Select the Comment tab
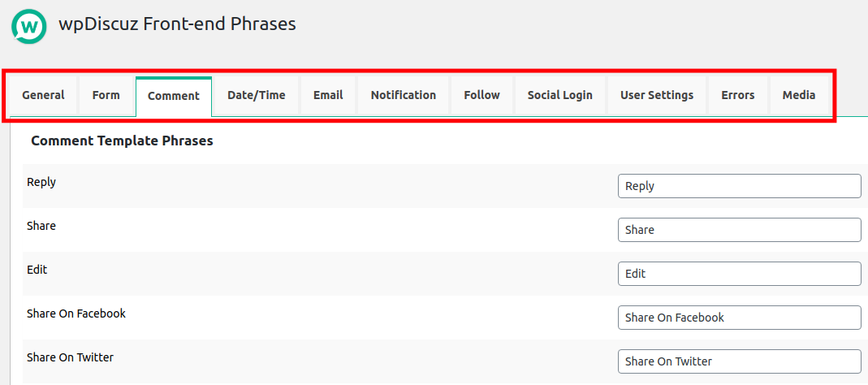The height and width of the screenshot is (385, 868). (174, 96)
